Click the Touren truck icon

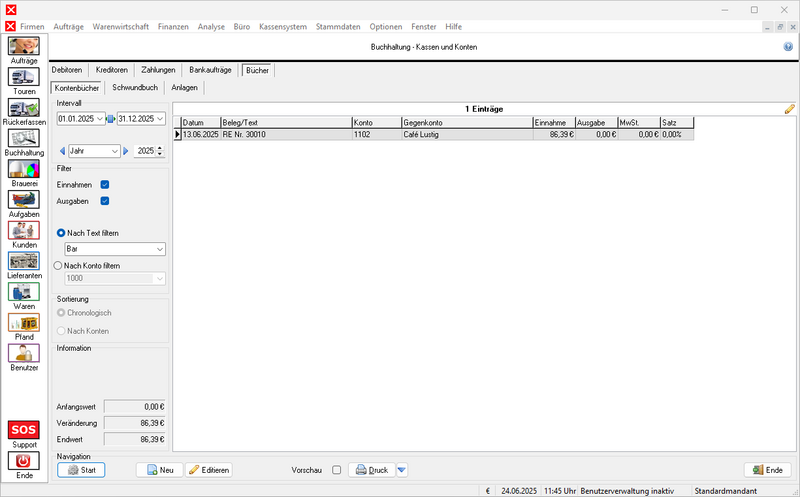24,76
